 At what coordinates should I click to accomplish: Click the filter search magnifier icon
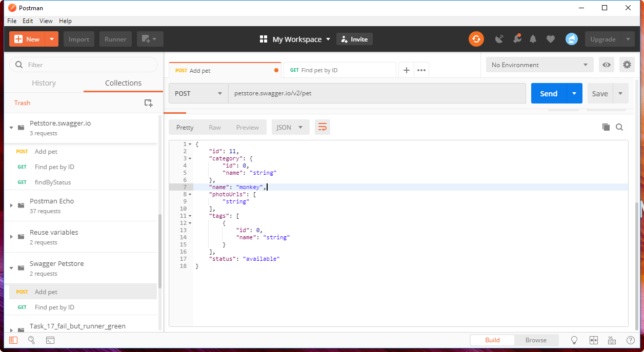[x=19, y=65]
